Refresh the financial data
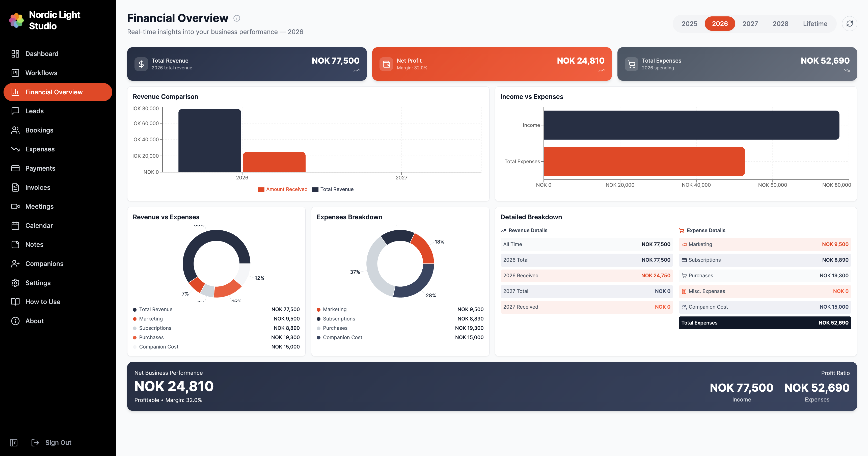The image size is (868, 456). [850, 23]
